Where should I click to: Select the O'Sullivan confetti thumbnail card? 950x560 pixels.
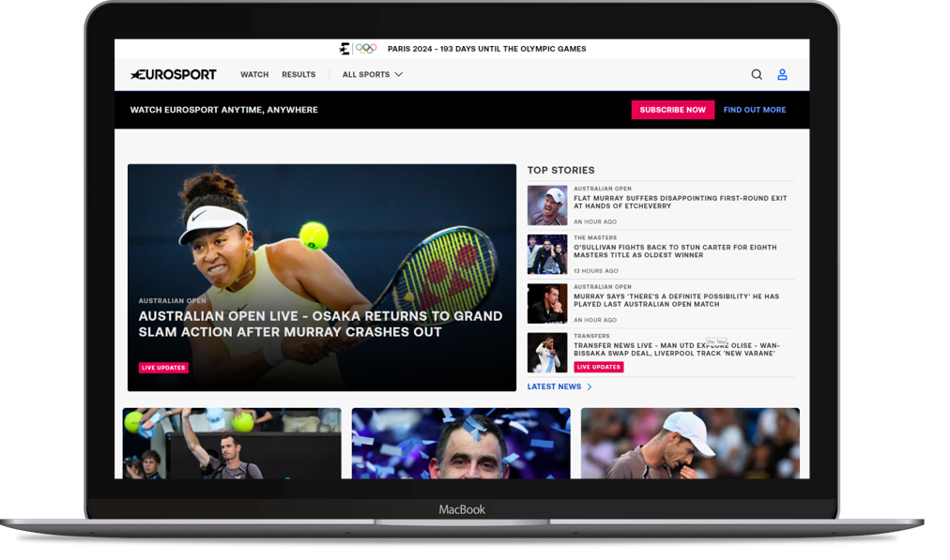click(461, 444)
